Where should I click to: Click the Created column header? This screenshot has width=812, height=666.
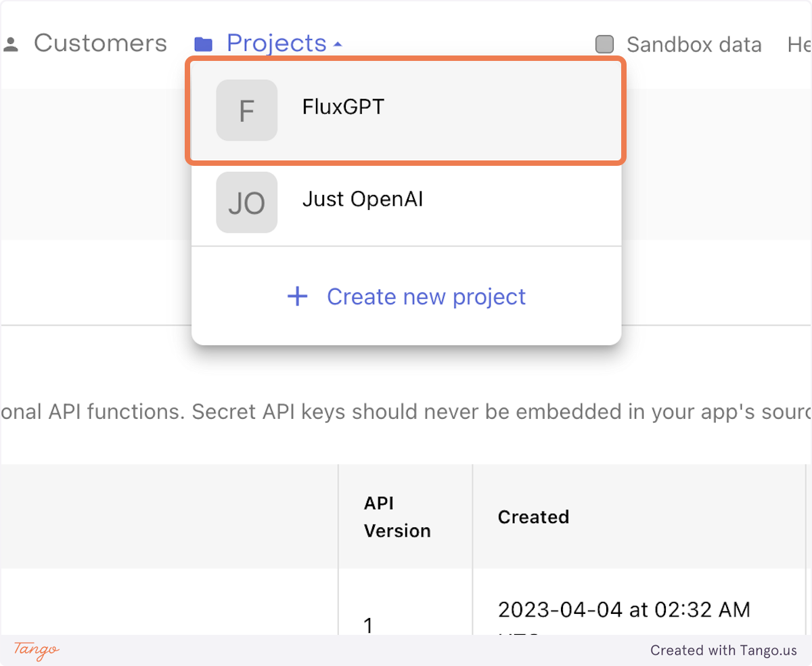[533, 517]
